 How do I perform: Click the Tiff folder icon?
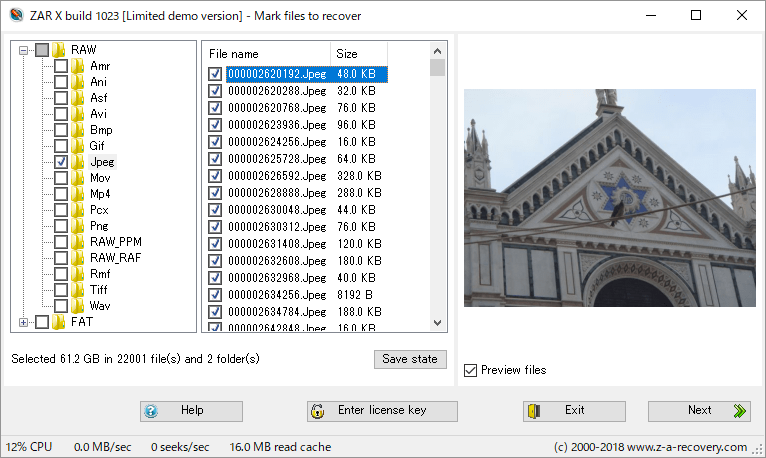pyautogui.click(x=78, y=290)
